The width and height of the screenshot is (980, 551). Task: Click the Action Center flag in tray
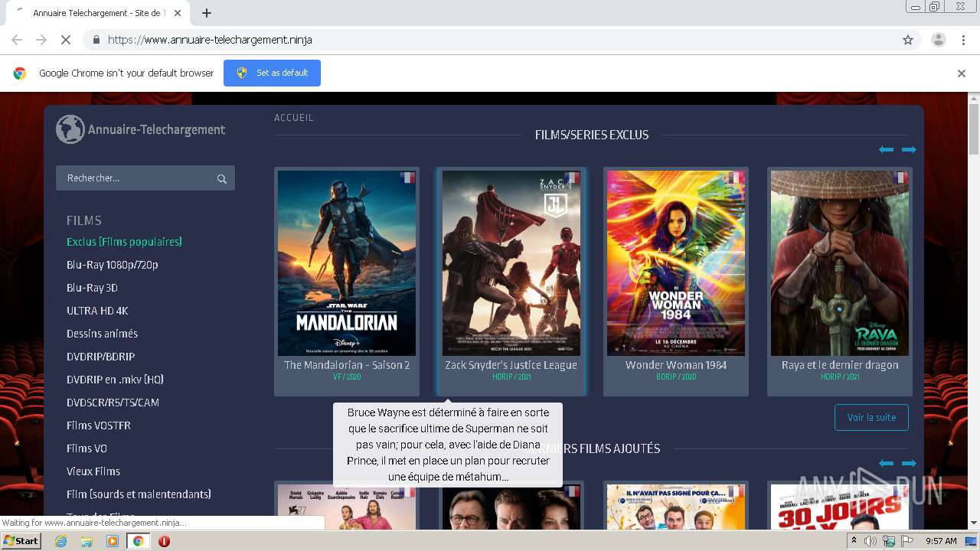click(x=907, y=541)
